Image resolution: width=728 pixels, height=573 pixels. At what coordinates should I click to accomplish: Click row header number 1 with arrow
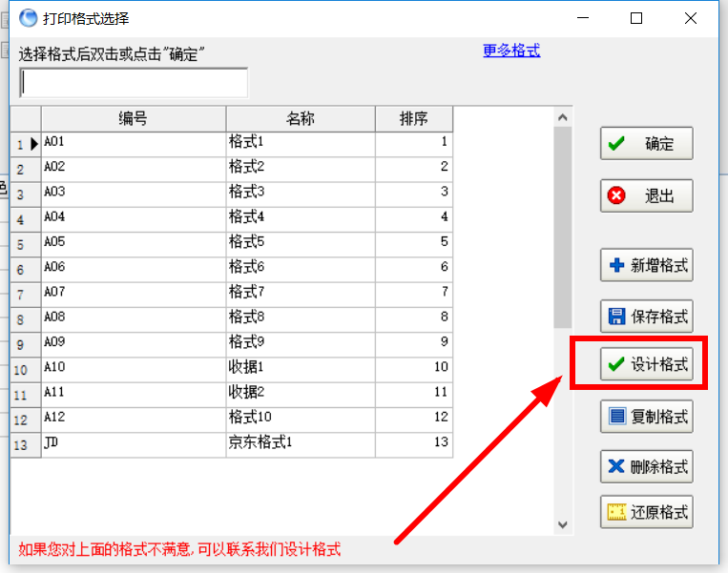(26, 144)
